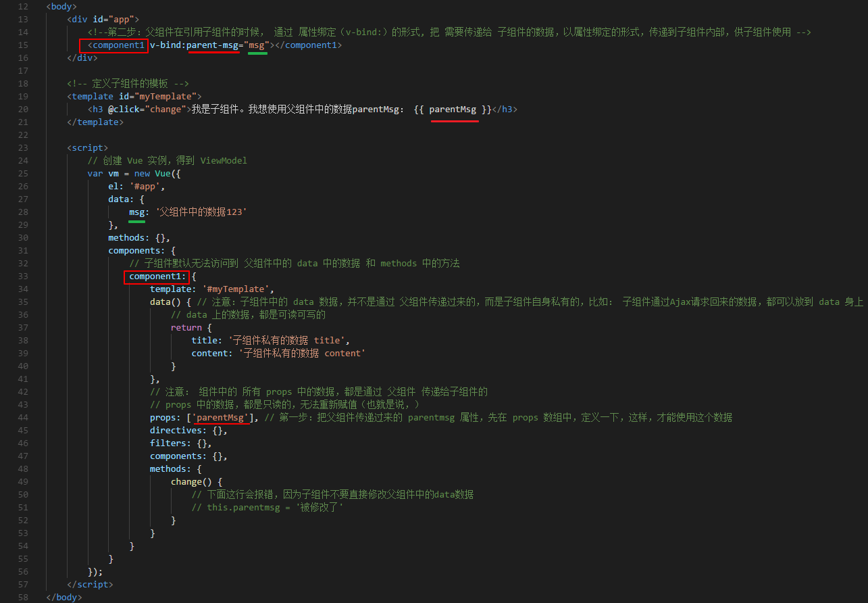Click the content: key on line 39
The image size is (868, 603).
pos(212,354)
